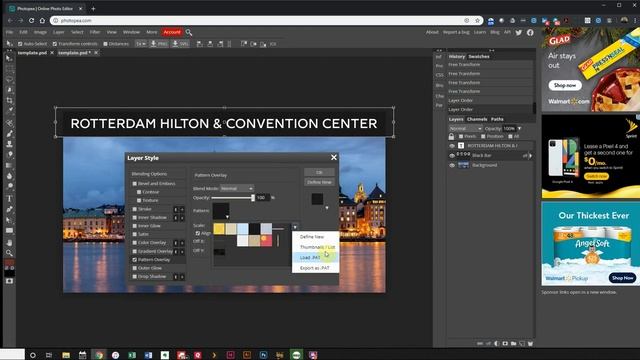Select the Type tool
The image size is (640, 360).
(9, 199)
